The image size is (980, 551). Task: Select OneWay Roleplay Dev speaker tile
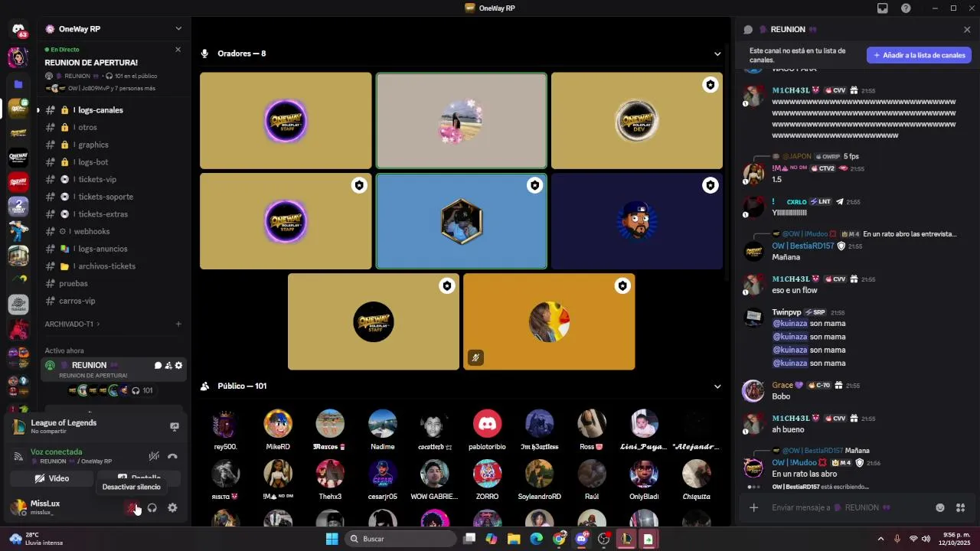pyautogui.click(x=637, y=121)
